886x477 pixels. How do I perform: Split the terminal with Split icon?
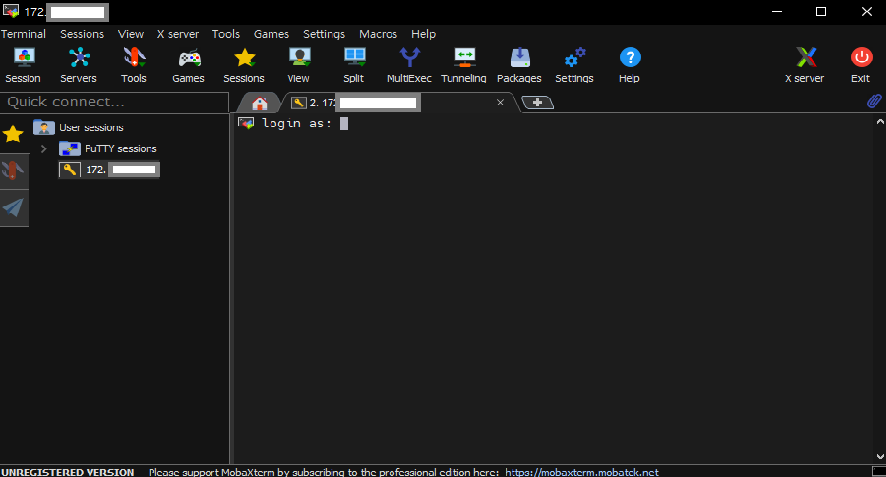coord(354,65)
